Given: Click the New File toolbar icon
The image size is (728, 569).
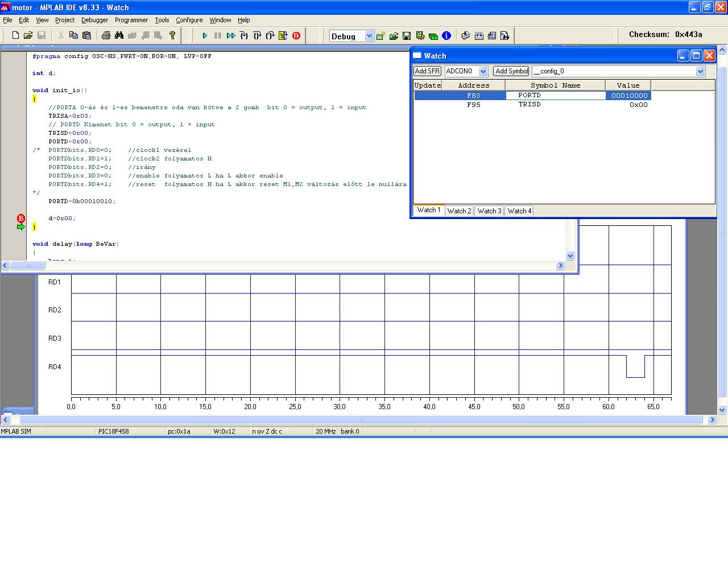Looking at the screenshot, I should coord(15,35).
